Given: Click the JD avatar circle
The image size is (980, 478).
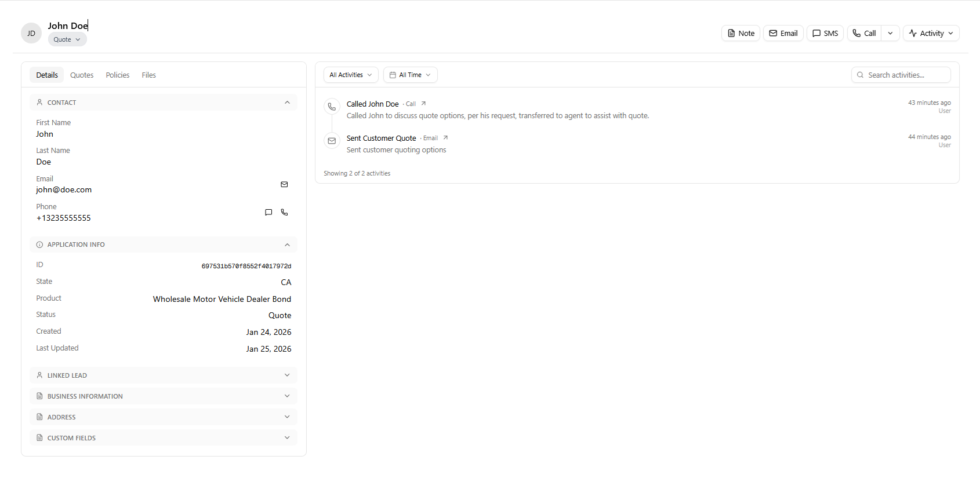Looking at the screenshot, I should 31,34.
